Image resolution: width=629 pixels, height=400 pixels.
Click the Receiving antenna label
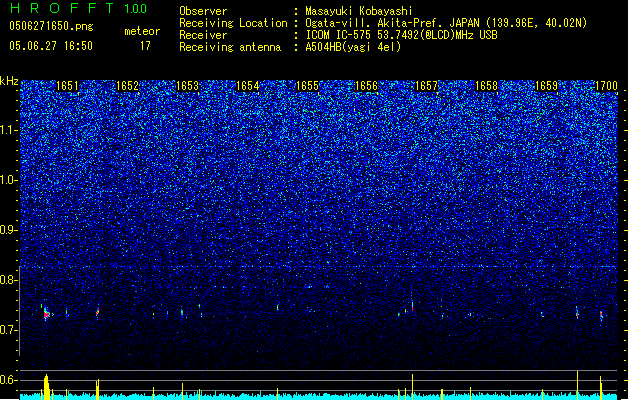point(230,47)
